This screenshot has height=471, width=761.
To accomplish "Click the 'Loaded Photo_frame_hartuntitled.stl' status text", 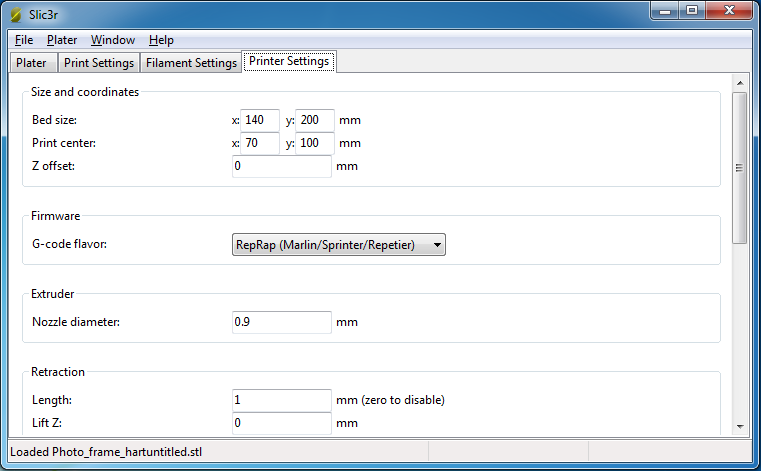I will [106, 452].
